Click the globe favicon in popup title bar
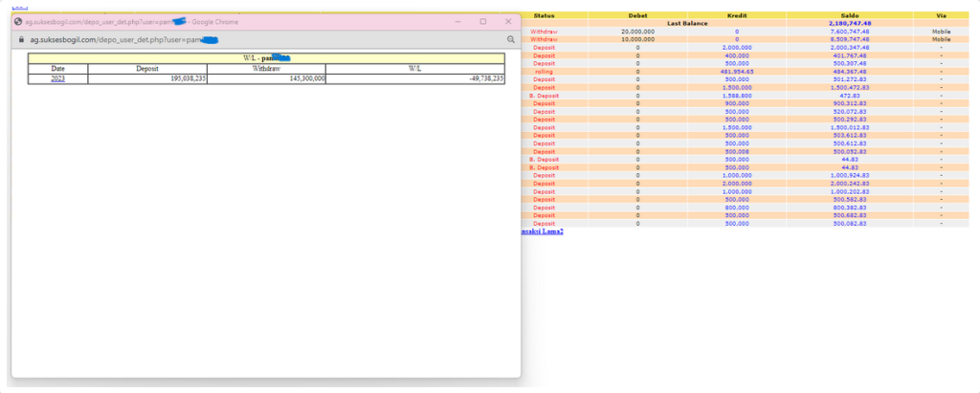Screen dimensions: 980x393 19,22
